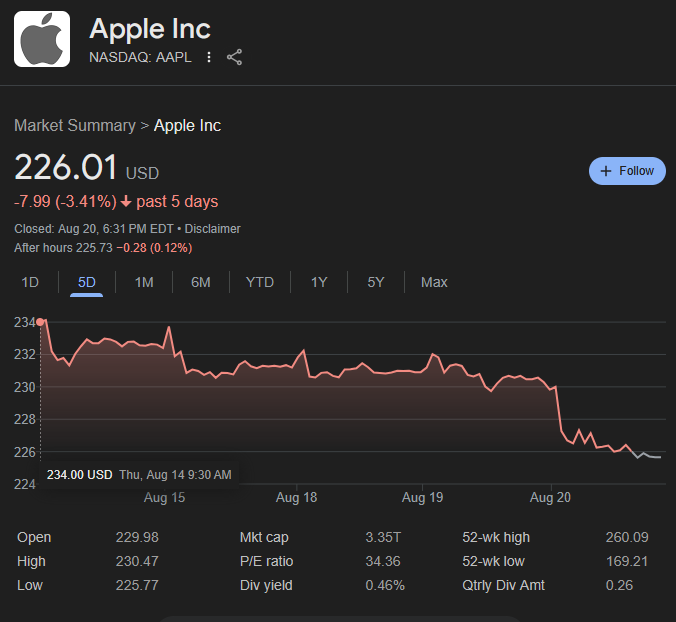The image size is (676, 622).
Task: Open the Disclaimer link
Action: (x=213, y=229)
